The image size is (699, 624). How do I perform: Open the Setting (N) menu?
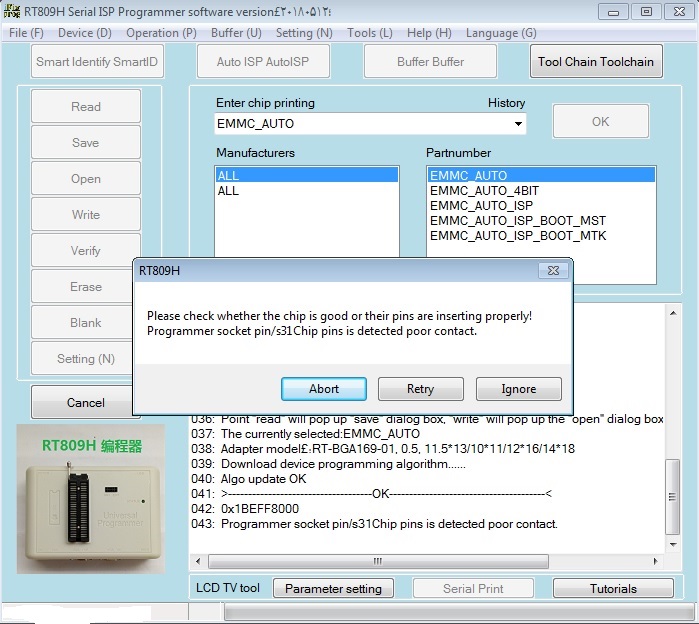click(304, 33)
